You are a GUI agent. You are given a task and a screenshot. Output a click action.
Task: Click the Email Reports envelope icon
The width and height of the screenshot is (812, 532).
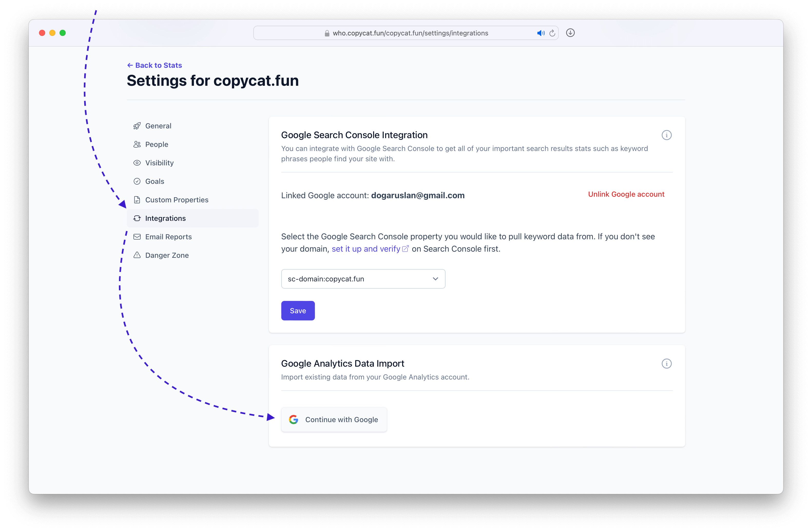click(x=137, y=237)
